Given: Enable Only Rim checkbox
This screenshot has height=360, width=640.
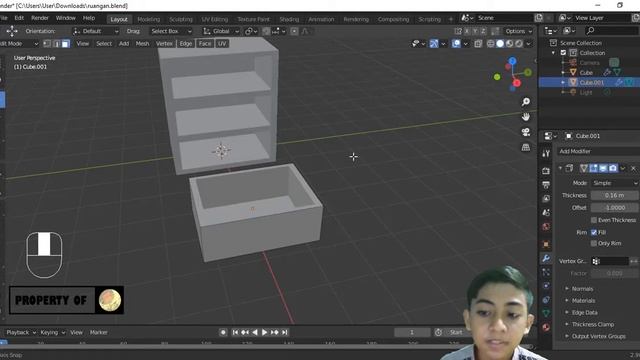Looking at the screenshot, I should 594,243.
